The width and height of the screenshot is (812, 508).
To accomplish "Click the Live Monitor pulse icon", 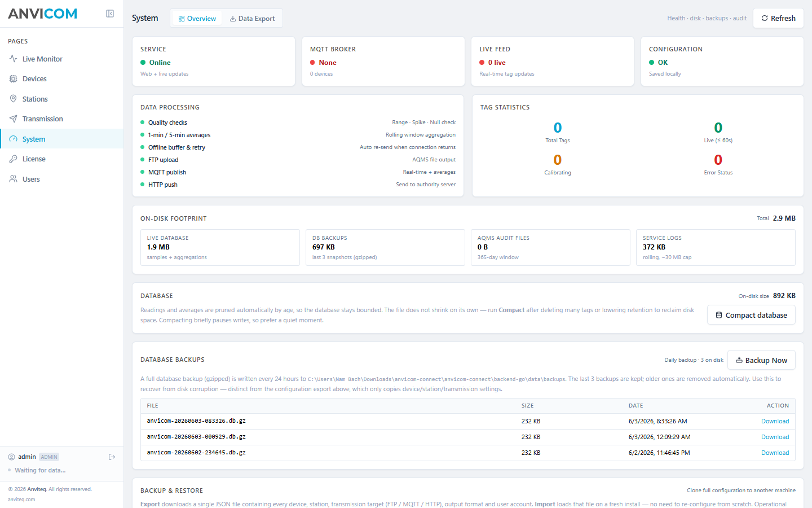I will [13, 59].
